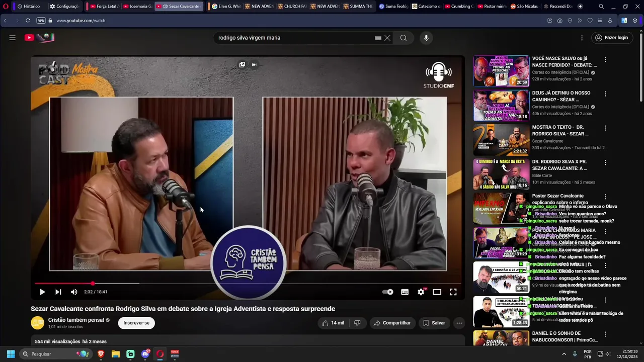Toggle theater mode in player
Image resolution: width=644 pixels, height=362 pixels.
(437, 292)
